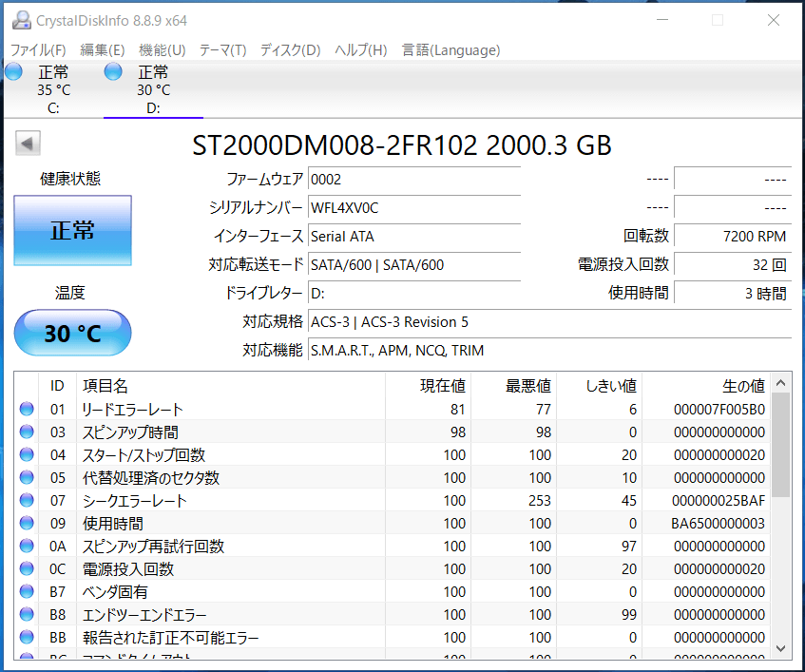
Task: Click the CrystalDiskInfo app icon in title bar
Action: pos(22,21)
